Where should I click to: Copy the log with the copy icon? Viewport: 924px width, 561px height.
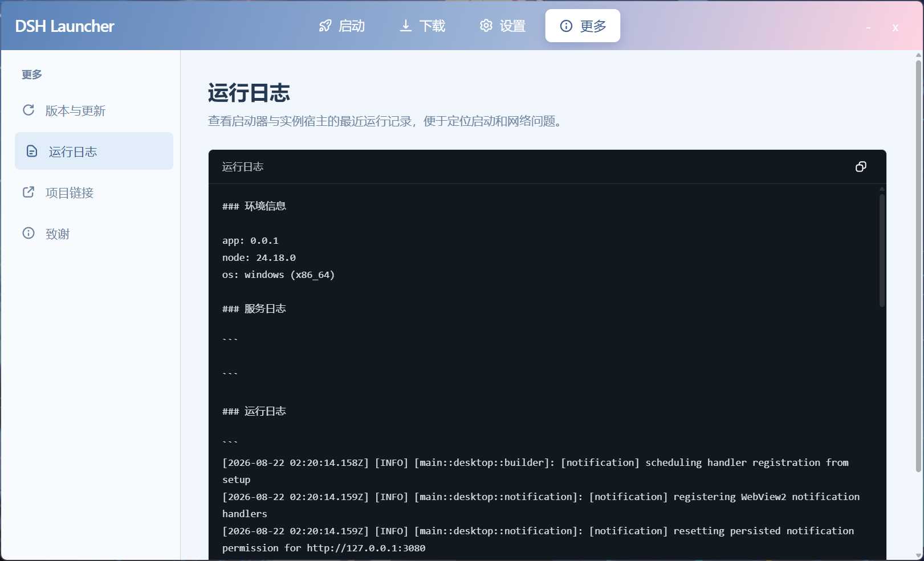pyautogui.click(x=861, y=166)
